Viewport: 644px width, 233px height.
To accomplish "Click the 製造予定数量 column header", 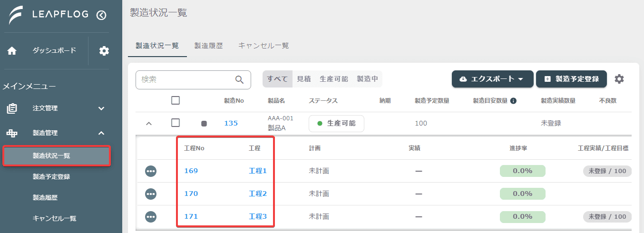I will (x=432, y=101).
